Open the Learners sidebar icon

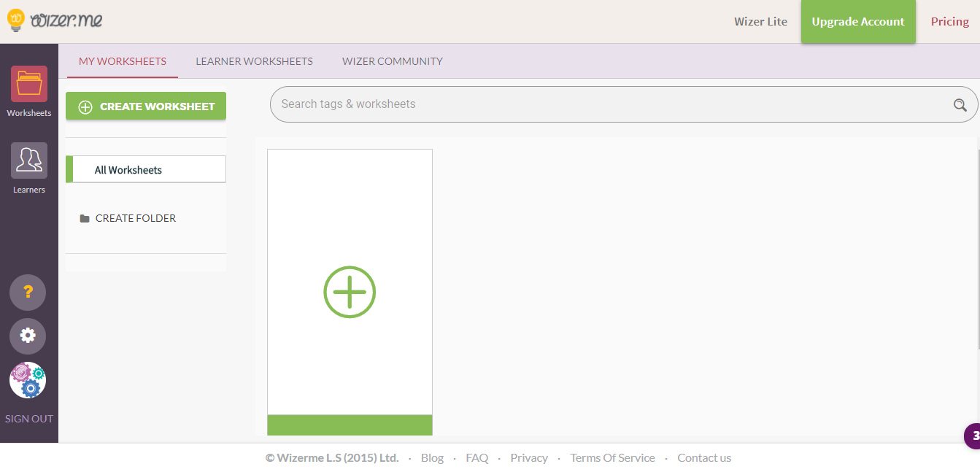click(29, 160)
